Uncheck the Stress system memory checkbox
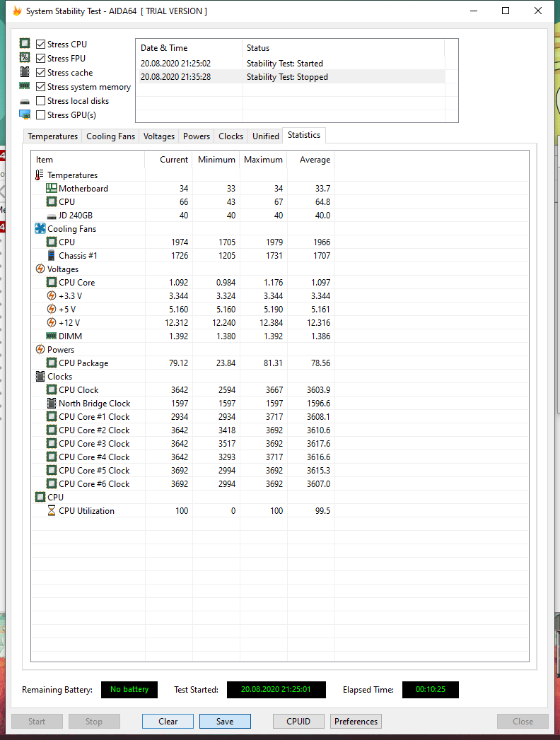 [x=40, y=86]
